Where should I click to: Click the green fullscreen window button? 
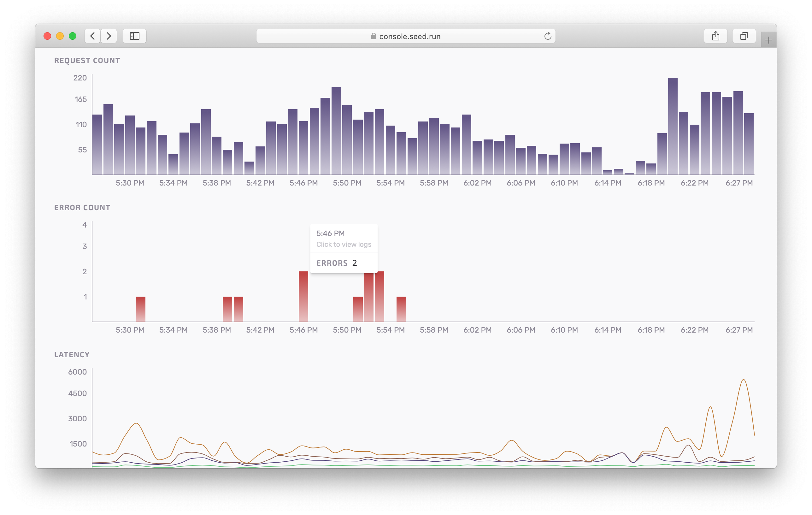coord(73,36)
